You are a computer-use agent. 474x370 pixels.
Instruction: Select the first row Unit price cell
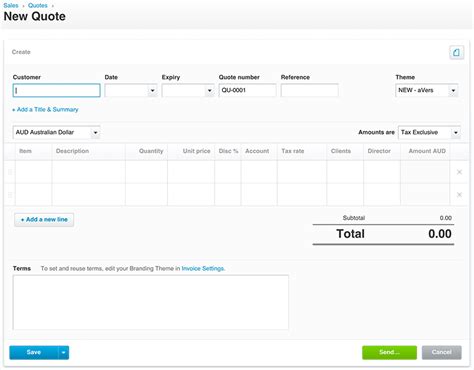point(191,172)
